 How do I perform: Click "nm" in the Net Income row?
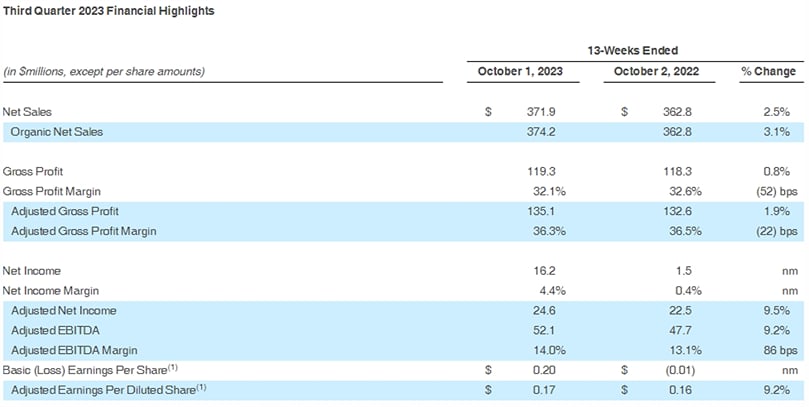point(790,272)
